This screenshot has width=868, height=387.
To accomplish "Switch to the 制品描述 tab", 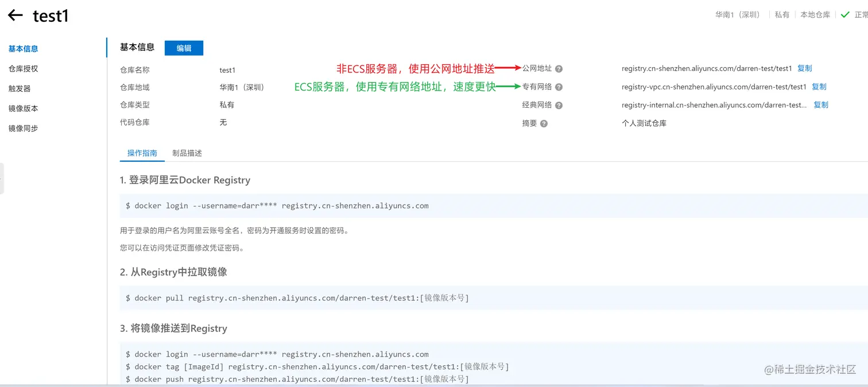I will pos(187,153).
